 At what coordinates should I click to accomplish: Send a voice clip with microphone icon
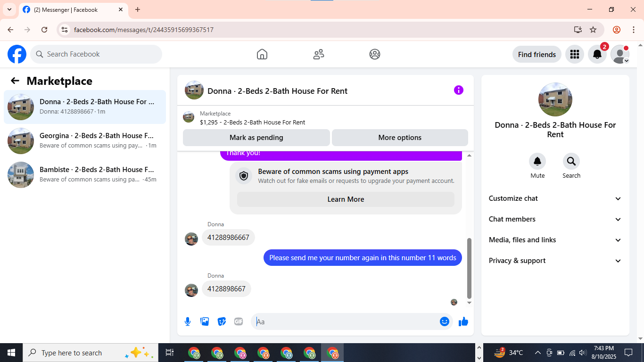pos(188,321)
